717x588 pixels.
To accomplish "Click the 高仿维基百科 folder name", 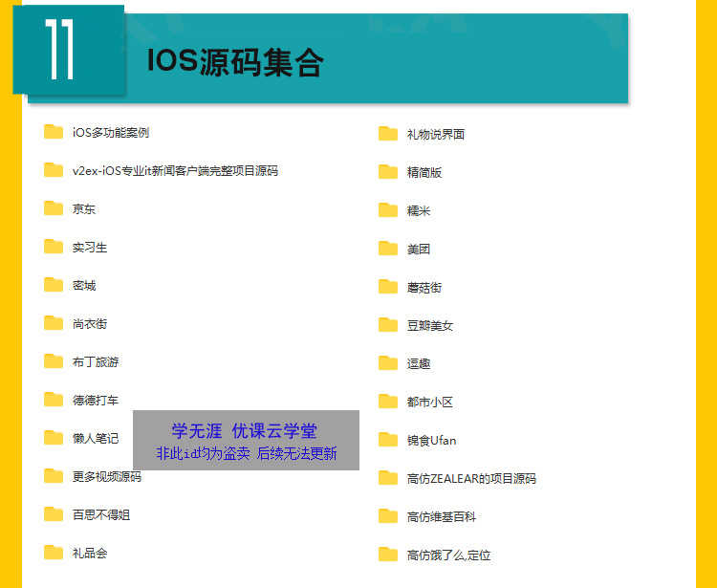I will coord(442,517).
